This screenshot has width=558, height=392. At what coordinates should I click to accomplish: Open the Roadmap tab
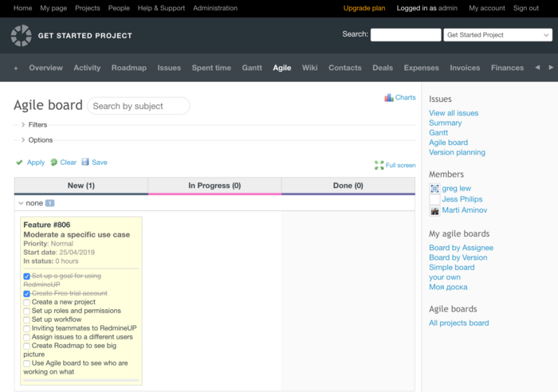click(128, 68)
